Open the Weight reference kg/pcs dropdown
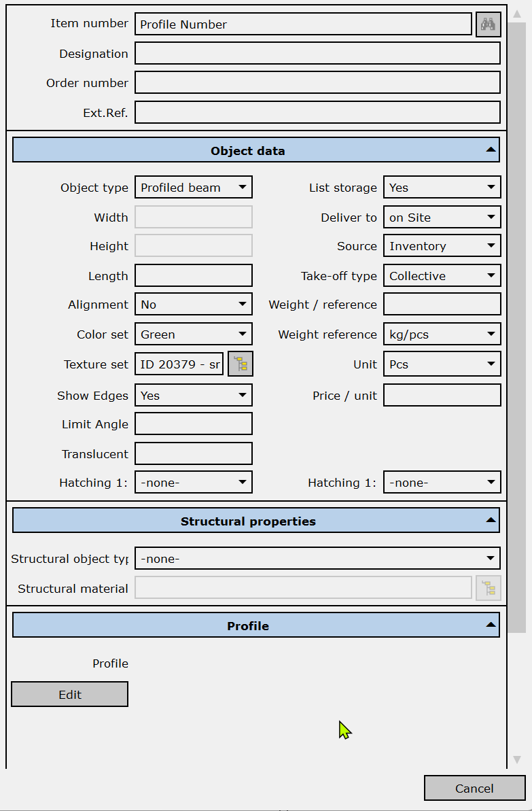Image resolution: width=532 pixels, height=811 pixels. 442,334
